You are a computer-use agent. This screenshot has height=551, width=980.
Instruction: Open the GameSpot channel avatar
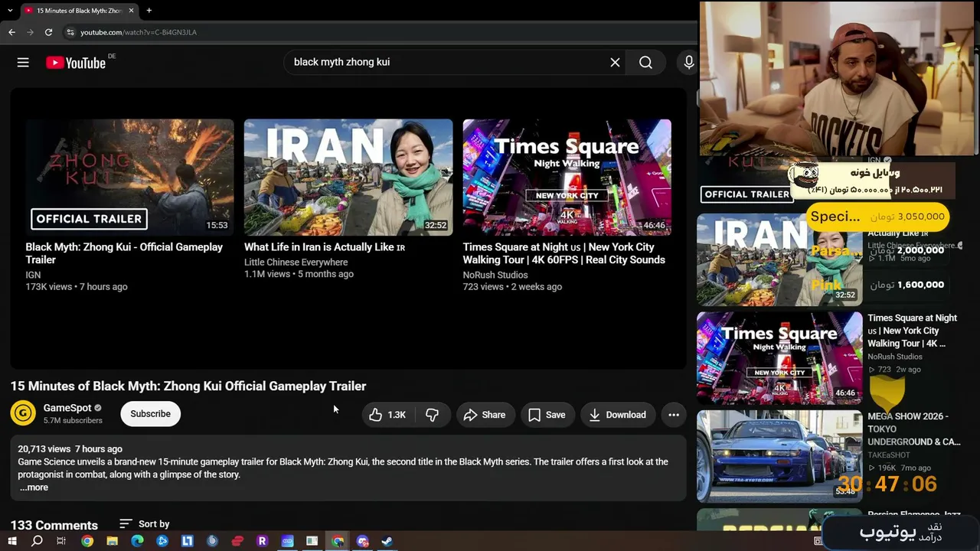tap(23, 414)
